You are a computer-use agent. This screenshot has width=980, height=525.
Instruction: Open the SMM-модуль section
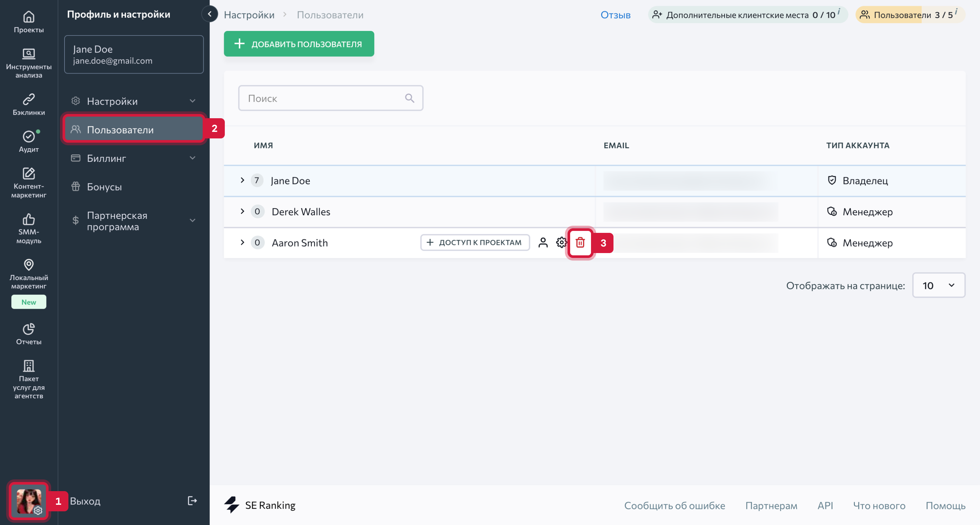(x=29, y=228)
